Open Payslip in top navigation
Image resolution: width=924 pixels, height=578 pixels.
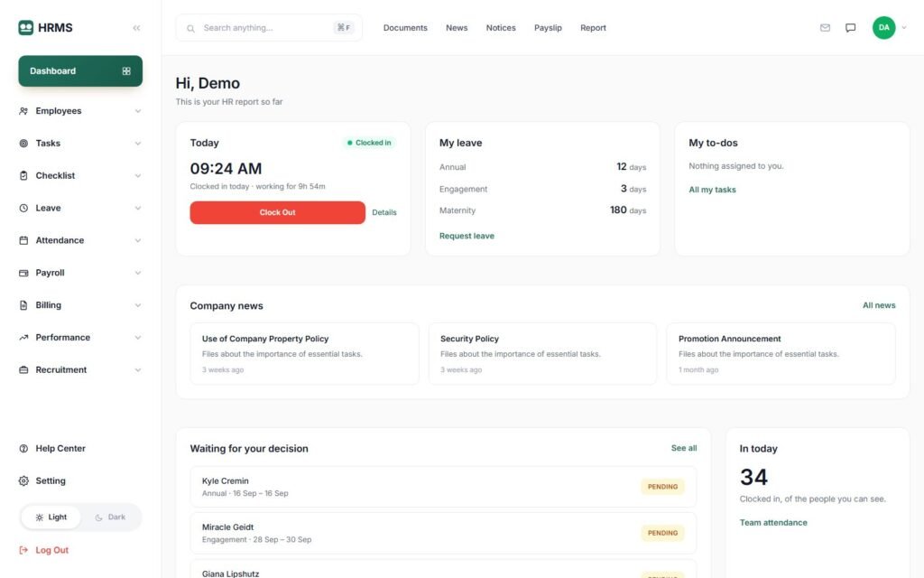tap(548, 28)
